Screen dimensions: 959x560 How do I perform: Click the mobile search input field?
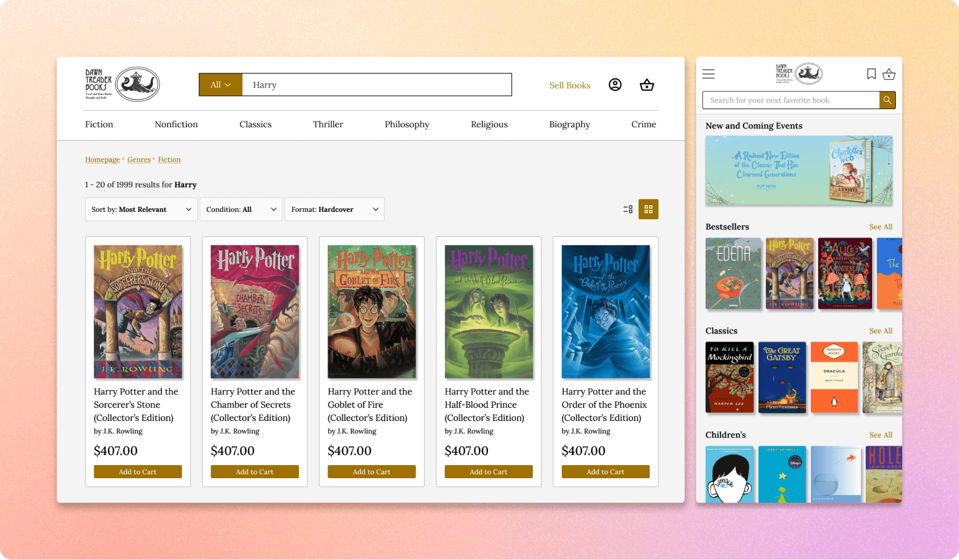tap(791, 100)
